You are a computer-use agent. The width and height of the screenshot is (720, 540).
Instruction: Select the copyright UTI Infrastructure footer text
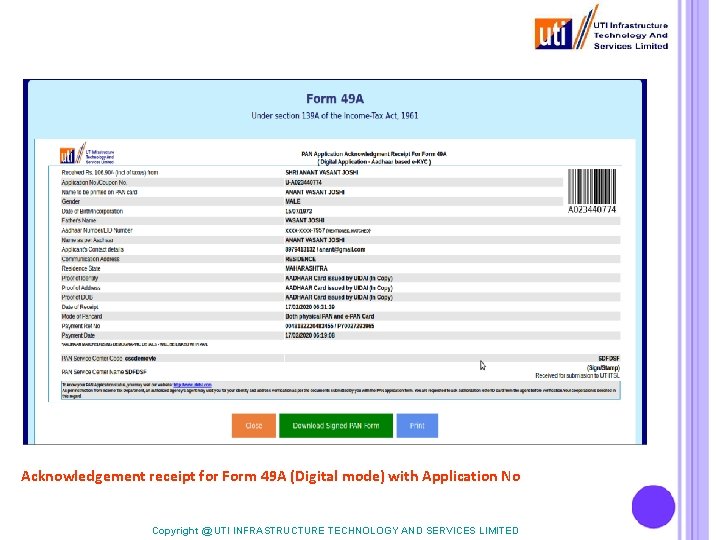click(336, 530)
